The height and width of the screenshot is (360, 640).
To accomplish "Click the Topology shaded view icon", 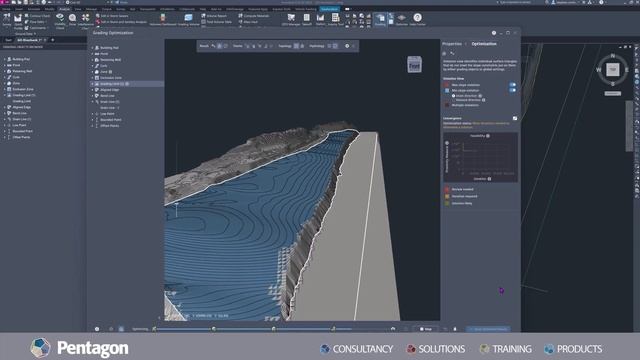I will (296, 46).
